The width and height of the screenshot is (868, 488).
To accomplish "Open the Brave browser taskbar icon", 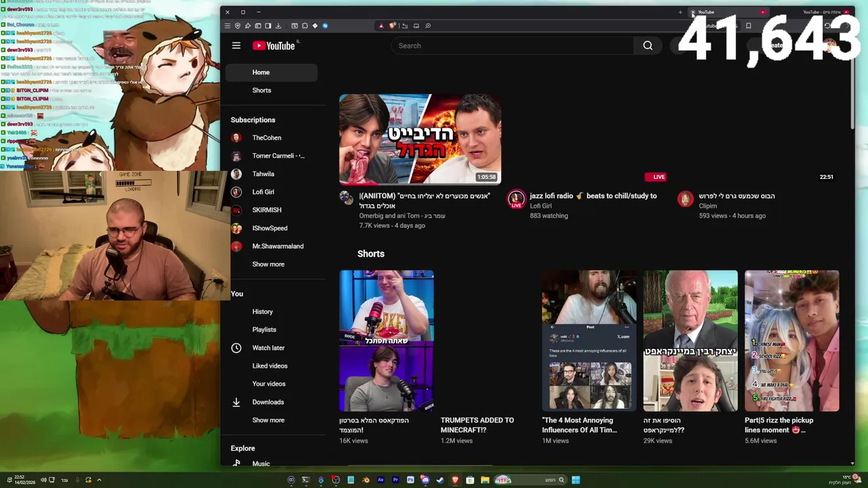I will coord(456,480).
